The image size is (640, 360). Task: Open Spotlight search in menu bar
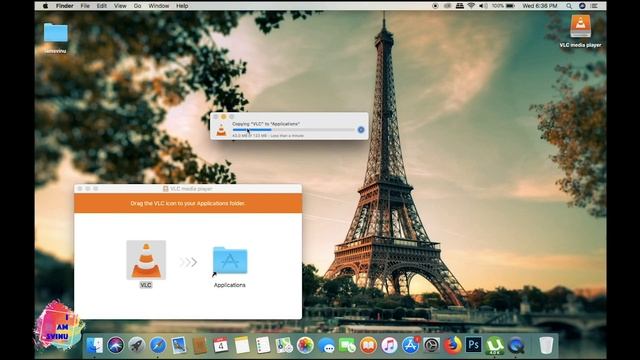click(x=569, y=6)
